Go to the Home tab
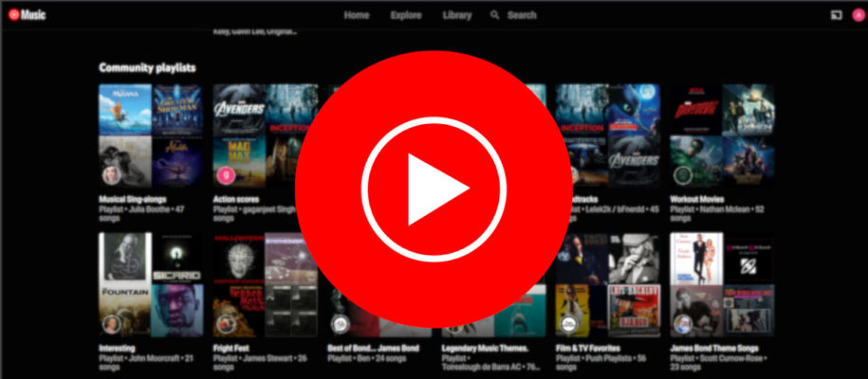The height and width of the screenshot is (379, 868). (357, 15)
